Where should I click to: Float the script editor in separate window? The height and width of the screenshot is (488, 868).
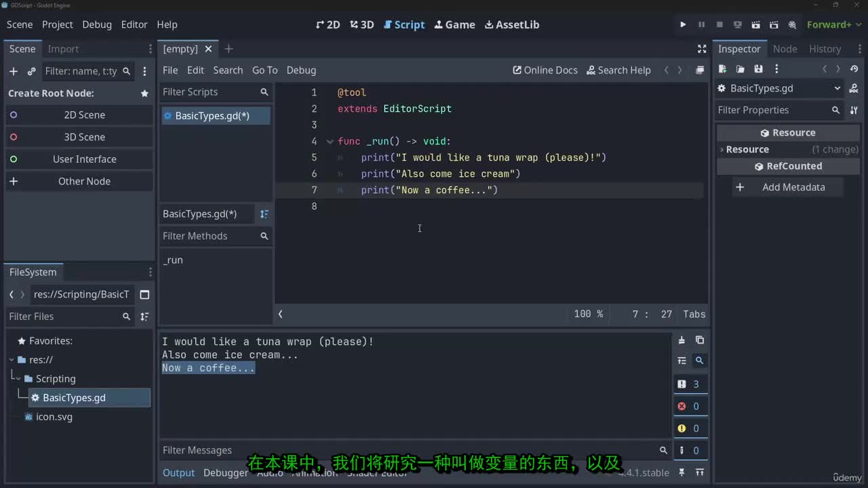tap(700, 70)
